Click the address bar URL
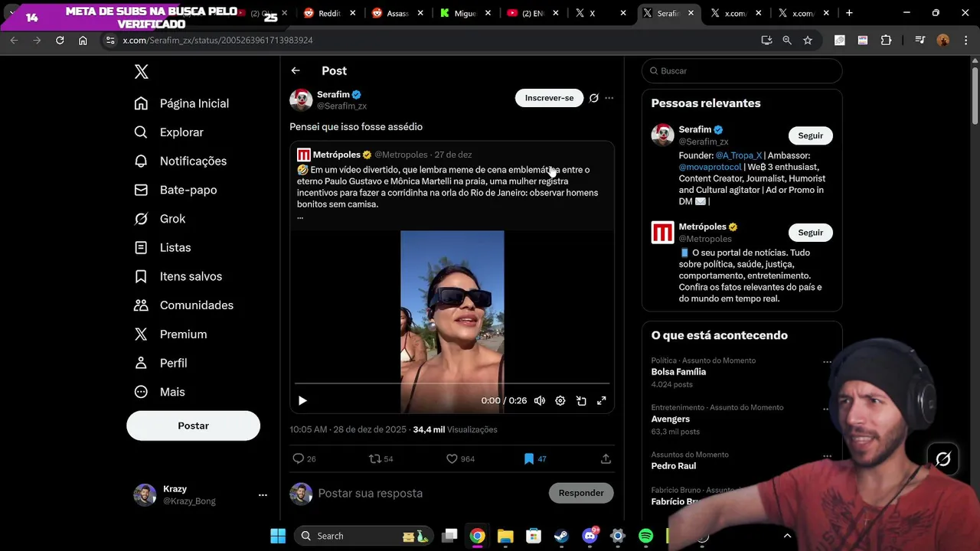The width and height of the screenshot is (980, 551). coord(218,40)
